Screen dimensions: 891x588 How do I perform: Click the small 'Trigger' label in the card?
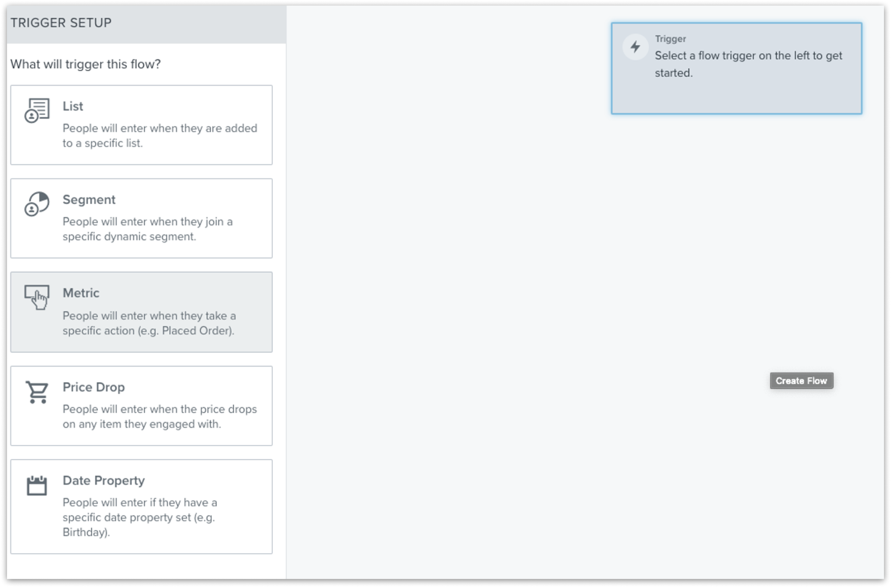pos(670,39)
